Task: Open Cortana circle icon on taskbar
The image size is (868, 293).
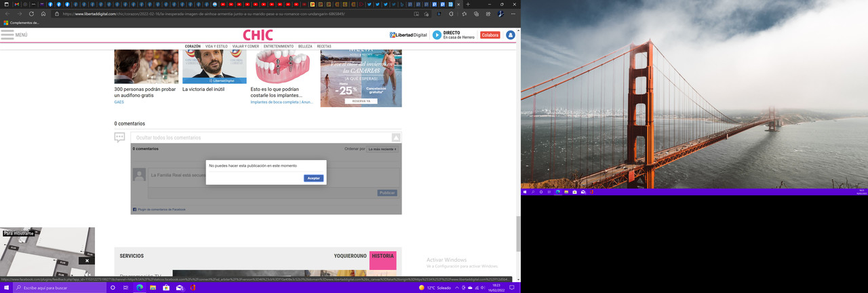Action: [x=113, y=288]
